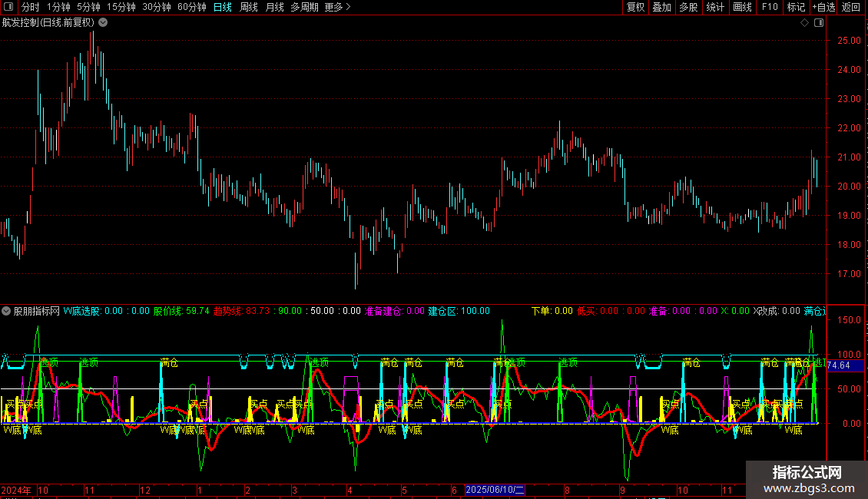868x499 pixels.
Task: Select the 5分钟 period tab
Action: point(90,7)
